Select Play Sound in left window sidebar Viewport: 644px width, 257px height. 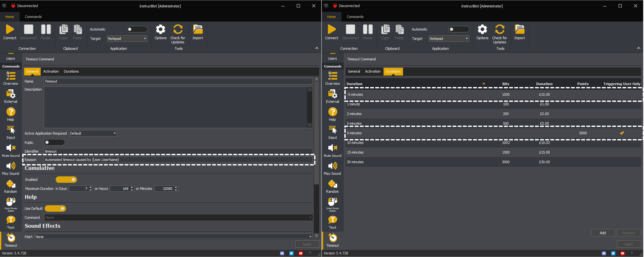pos(11,168)
